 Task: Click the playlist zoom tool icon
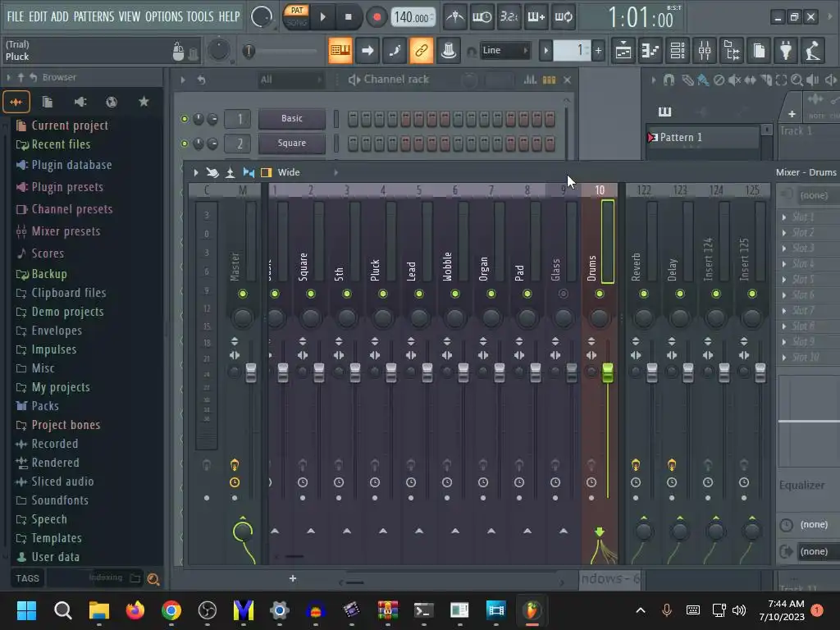tap(797, 80)
